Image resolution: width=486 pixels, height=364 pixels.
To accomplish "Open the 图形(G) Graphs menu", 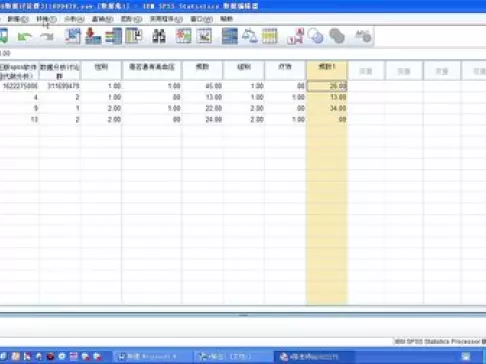I will 131,19.
